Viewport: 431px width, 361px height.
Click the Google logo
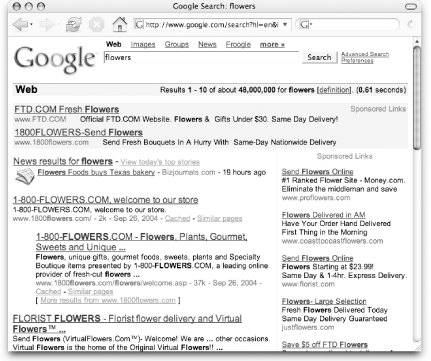tap(55, 59)
